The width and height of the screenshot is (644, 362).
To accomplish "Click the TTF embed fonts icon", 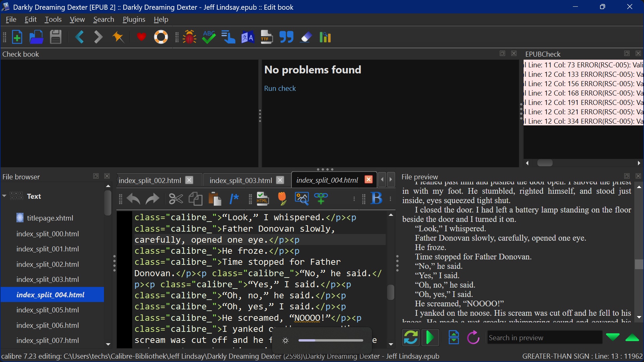I will coord(267,37).
